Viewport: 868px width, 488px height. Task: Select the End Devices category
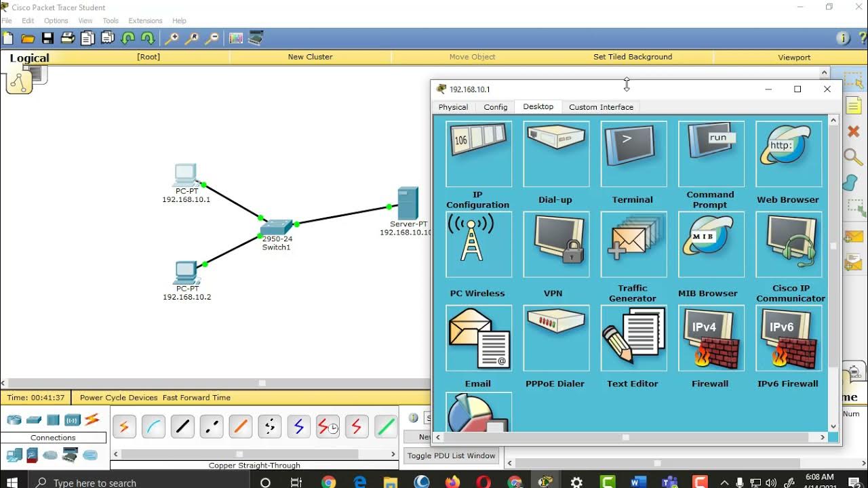click(x=14, y=455)
